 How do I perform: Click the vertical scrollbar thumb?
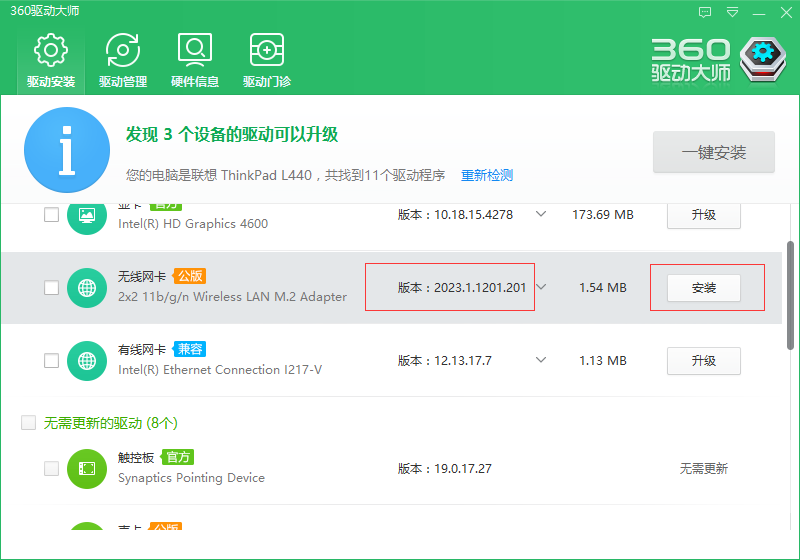click(x=790, y=296)
